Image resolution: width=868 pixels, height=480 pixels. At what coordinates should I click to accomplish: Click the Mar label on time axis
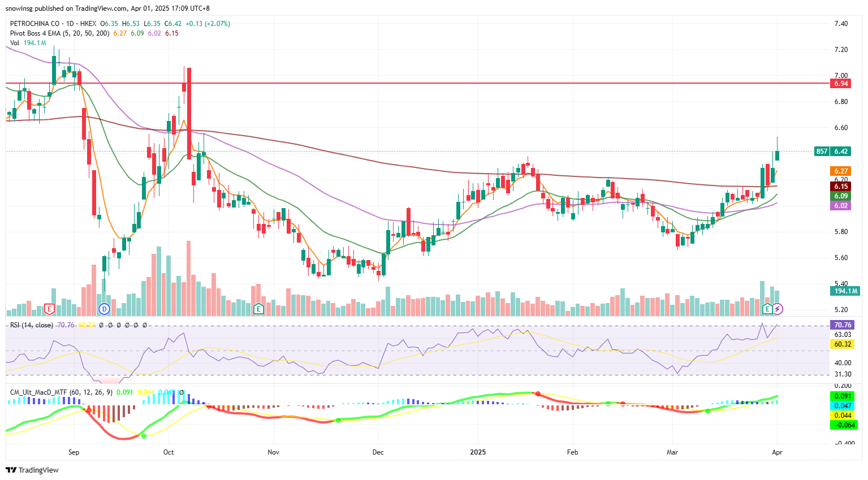[x=672, y=452]
